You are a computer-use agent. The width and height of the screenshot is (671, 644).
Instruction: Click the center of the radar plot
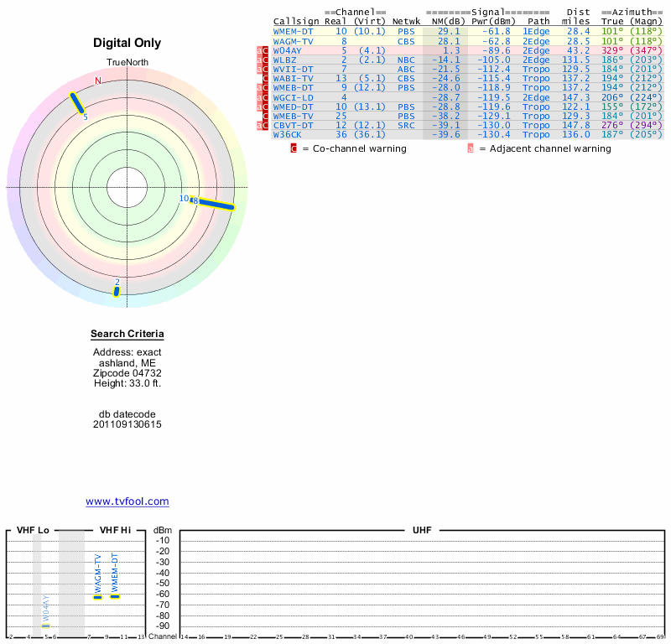tap(127, 186)
